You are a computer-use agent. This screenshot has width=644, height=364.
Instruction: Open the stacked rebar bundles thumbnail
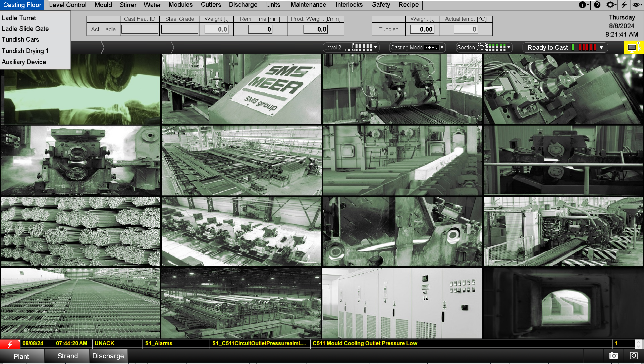pyautogui.click(x=80, y=231)
